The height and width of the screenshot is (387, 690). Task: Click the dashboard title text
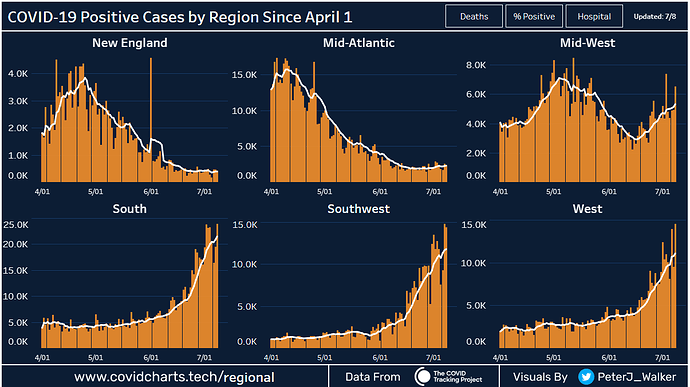180,17
